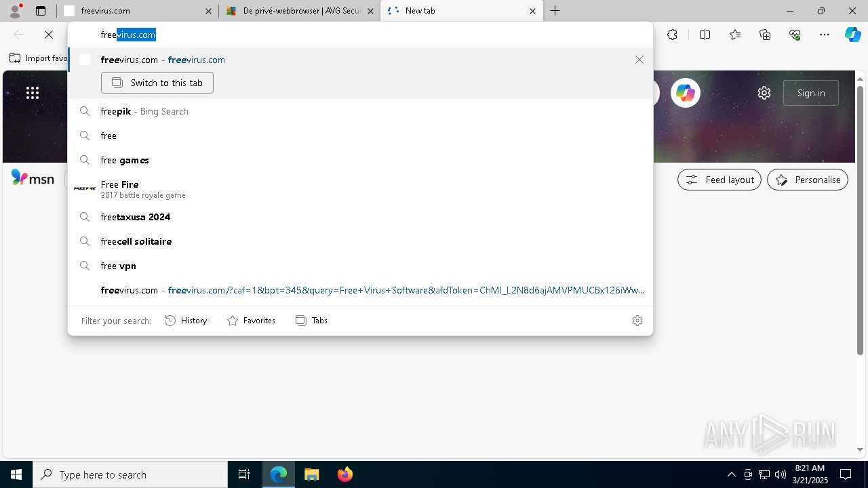Viewport: 868px width, 488px height.
Task: Select freevirus.com top suggestion
Action: (x=359, y=60)
